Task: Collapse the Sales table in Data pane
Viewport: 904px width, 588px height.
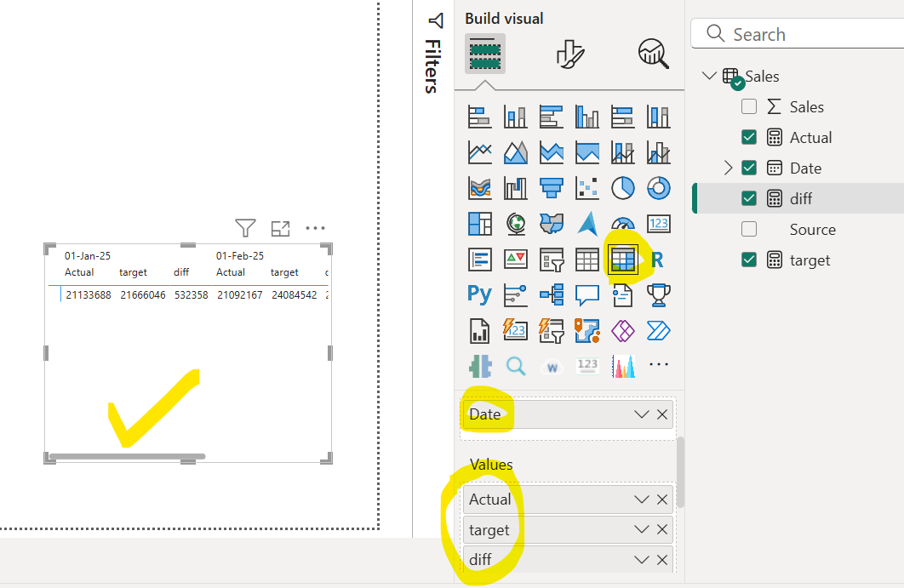Action: (710, 76)
